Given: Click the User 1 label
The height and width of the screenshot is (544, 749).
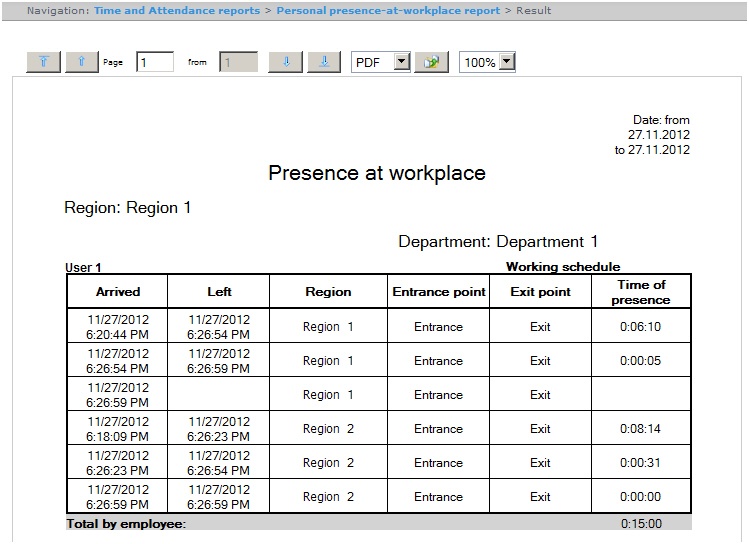Looking at the screenshot, I should pyautogui.click(x=83, y=267).
